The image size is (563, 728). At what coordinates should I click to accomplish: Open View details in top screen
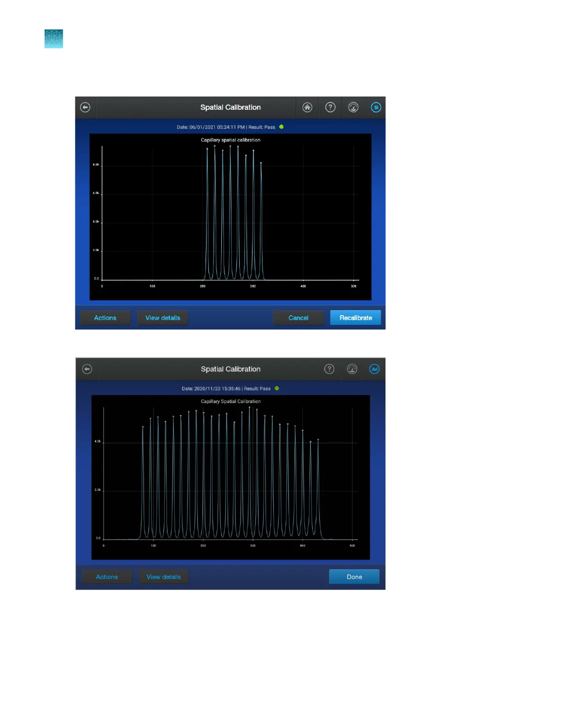pyautogui.click(x=163, y=318)
